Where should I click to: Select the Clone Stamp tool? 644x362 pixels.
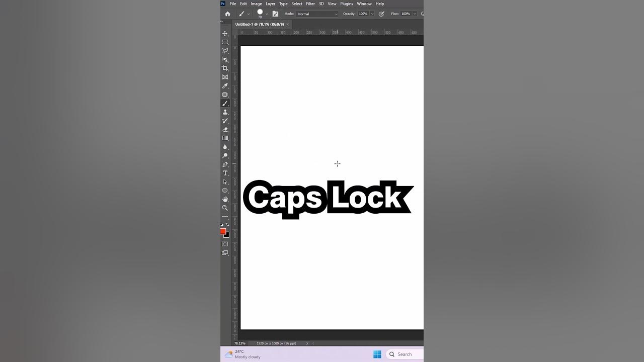225,112
